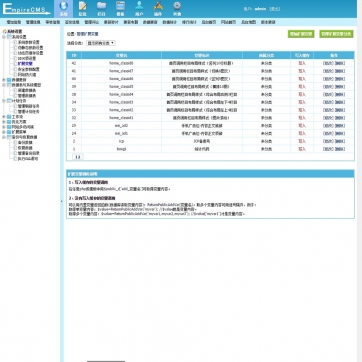Collapse the 数据表与系统模型 tree folder
The height and width of the screenshot is (362, 362).
coord(4,85)
